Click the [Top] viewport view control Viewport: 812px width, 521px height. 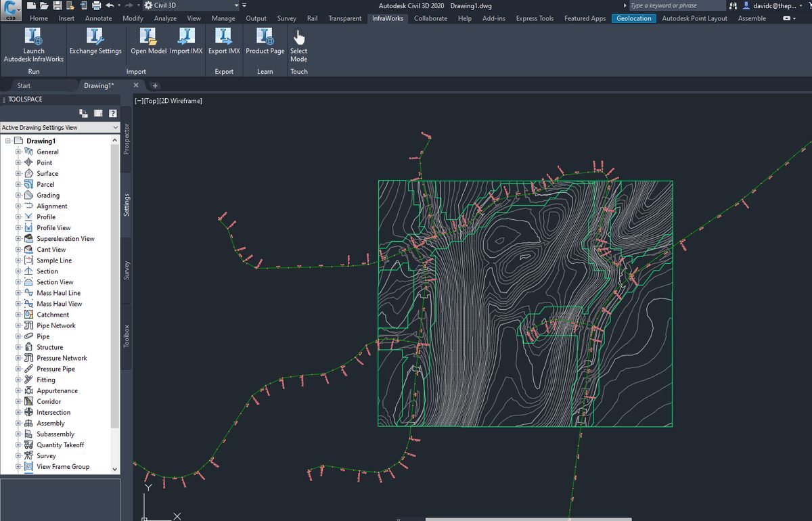click(x=150, y=101)
